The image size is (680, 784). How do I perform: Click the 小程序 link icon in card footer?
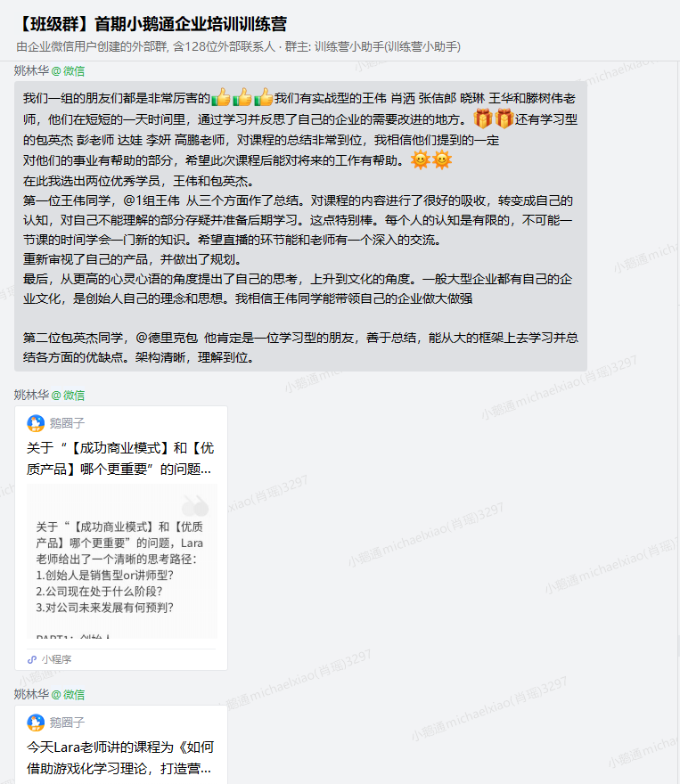point(32,659)
